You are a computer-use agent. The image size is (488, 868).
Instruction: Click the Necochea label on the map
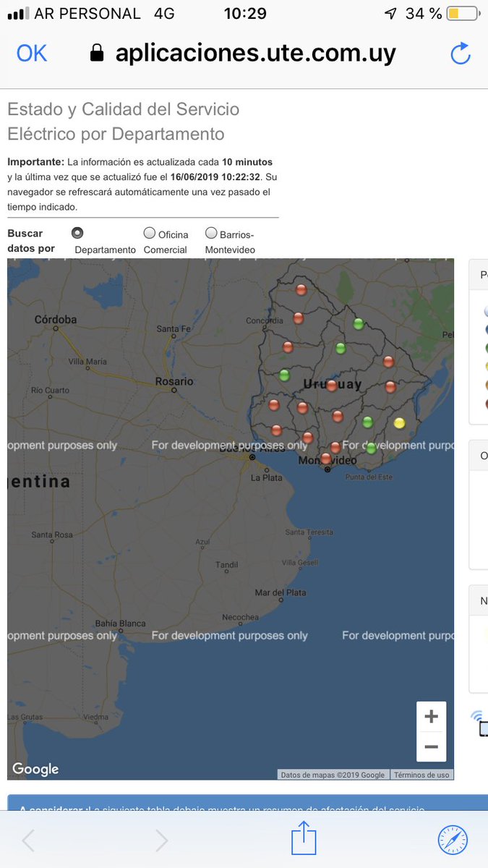pyautogui.click(x=241, y=617)
